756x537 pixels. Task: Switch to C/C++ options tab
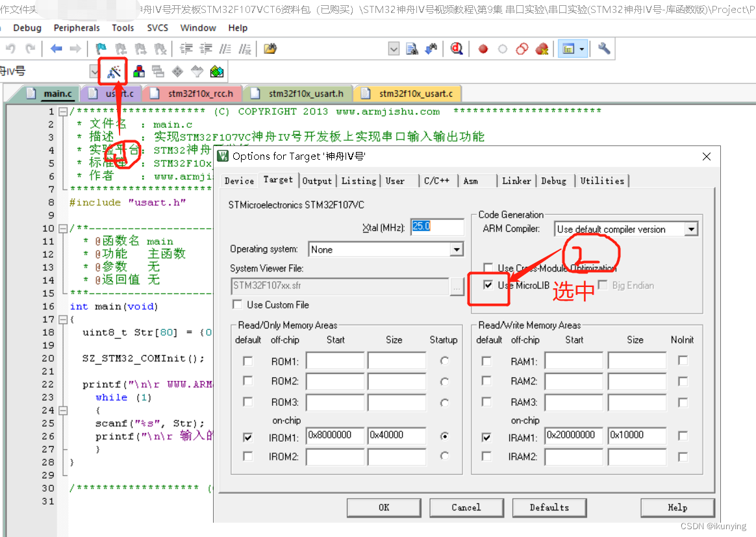[x=437, y=181]
